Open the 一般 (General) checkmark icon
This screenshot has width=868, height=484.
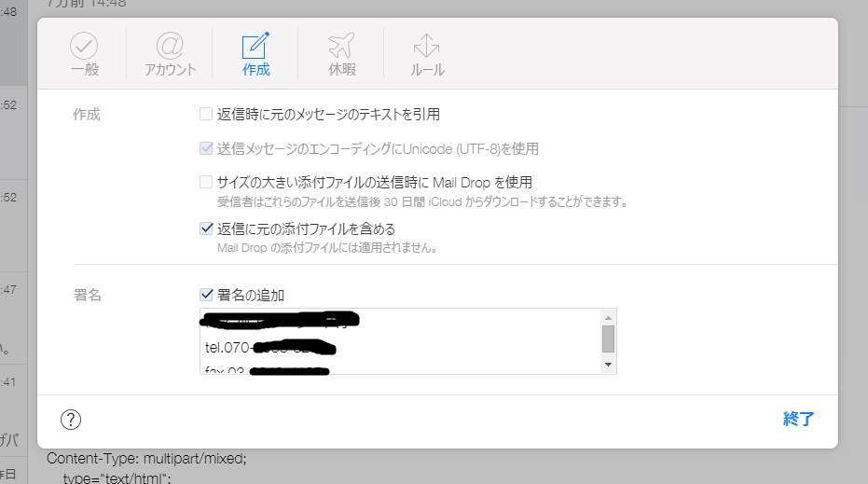point(84,46)
